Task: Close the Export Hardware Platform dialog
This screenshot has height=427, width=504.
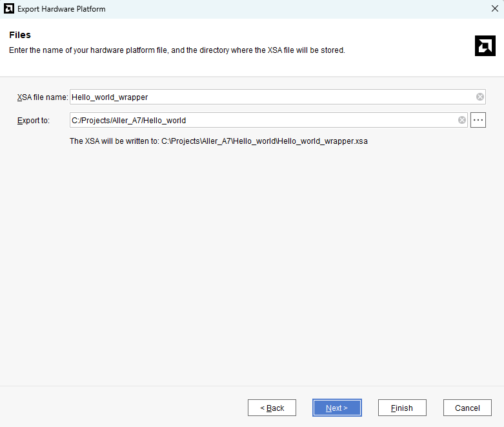Action: (x=494, y=9)
